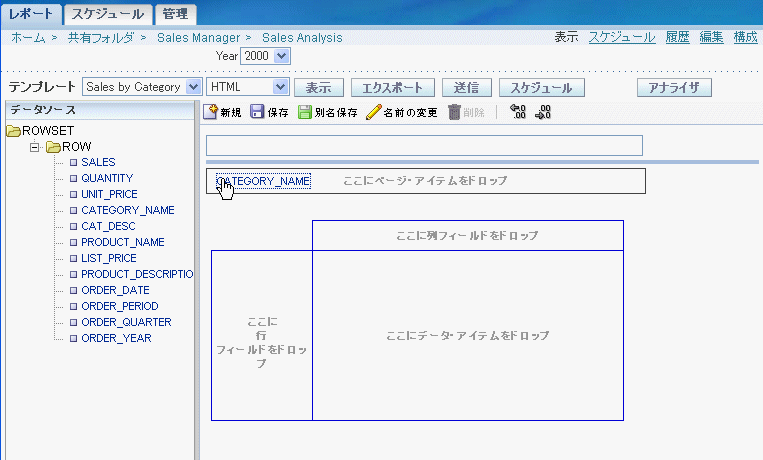Image resolution: width=763 pixels, height=460 pixels.
Task: Click the アナライザ button
Action: tap(674, 88)
